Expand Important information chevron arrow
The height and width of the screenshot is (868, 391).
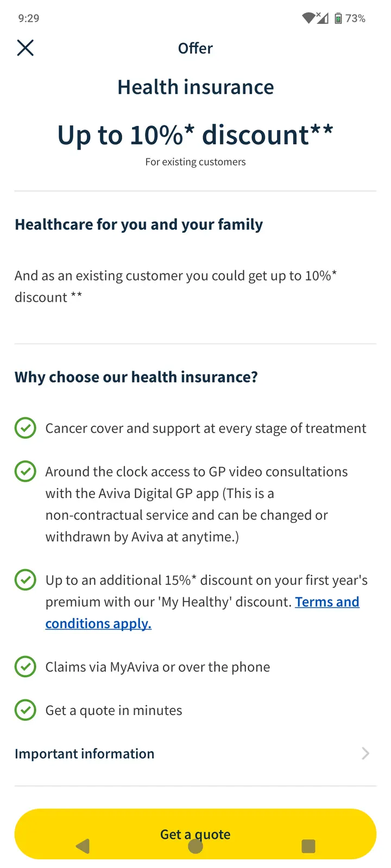pyautogui.click(x=365, y=754)
